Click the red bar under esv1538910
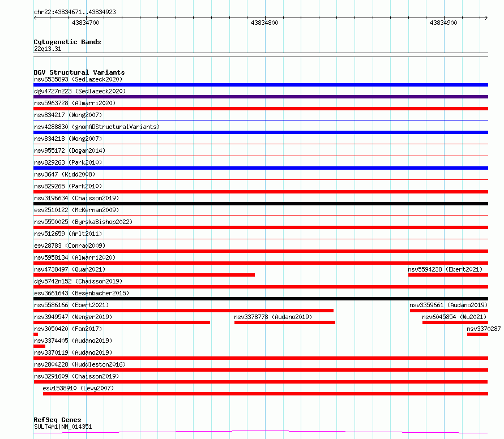Viewport: 504px width, 439px height. click(x=266, y=394)
